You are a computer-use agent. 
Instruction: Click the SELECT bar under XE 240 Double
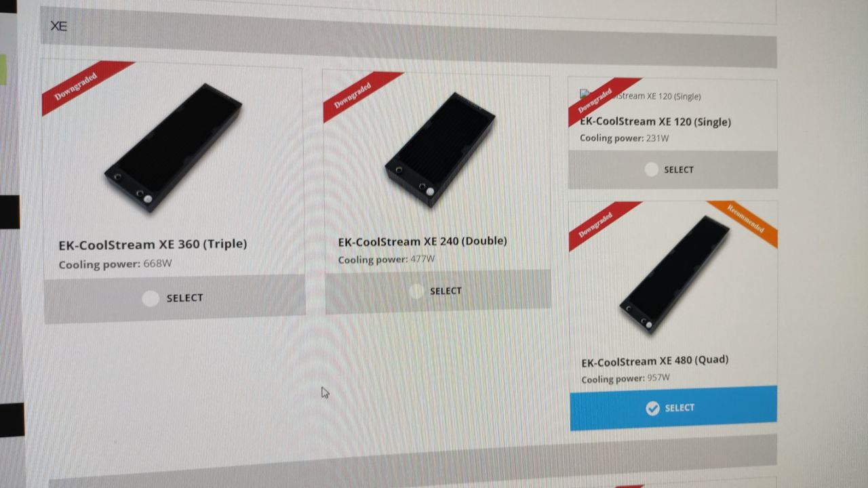[x=438, y=291]
